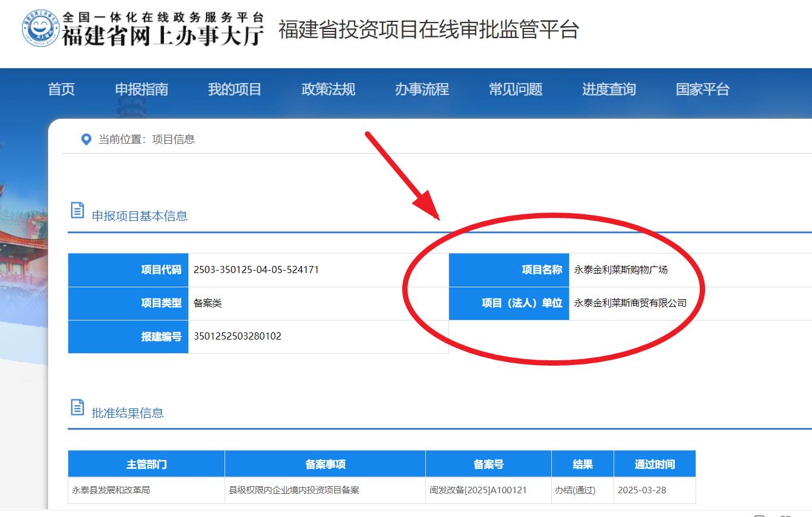This screenshot has height=517, width=812.
Task: Click the cell 县级权限内企业境内投资项目备案
Action: [326, 490]
